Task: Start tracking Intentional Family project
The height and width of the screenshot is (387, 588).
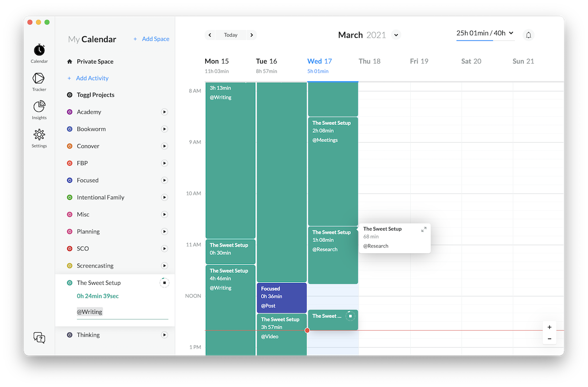Action: [x=165, y=197]
